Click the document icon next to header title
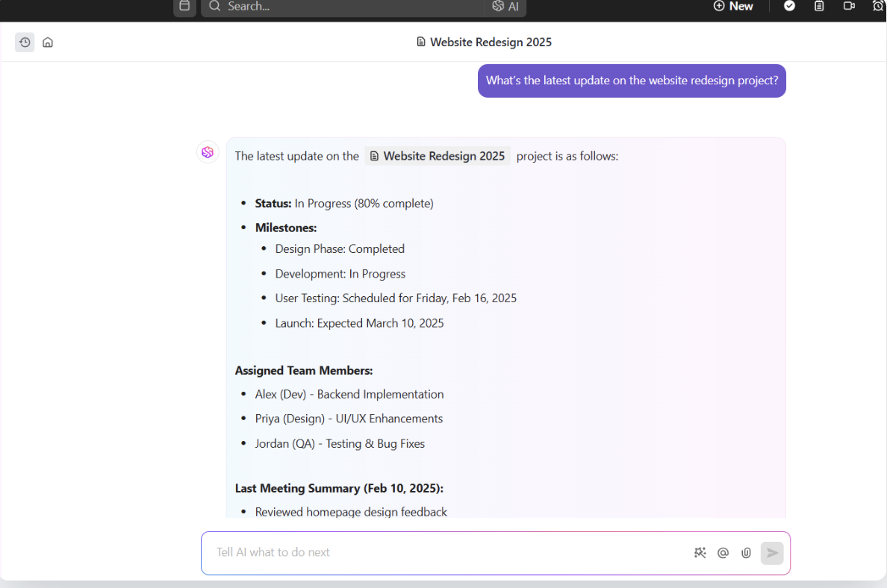The height and width of the screenshot is (588, 887). point(421,42)
